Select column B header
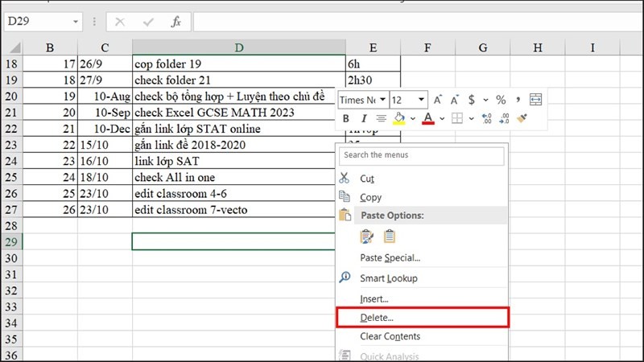Screen dimensions: 644x362 (50, 47)
